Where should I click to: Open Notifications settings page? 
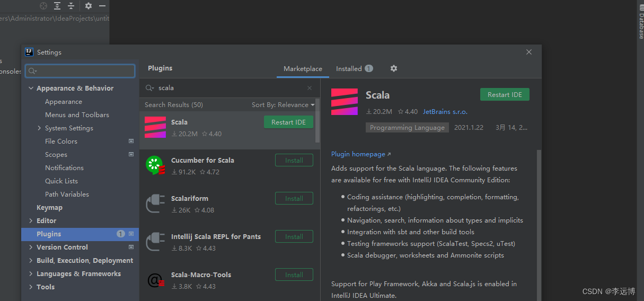click(x=64, y=167)
